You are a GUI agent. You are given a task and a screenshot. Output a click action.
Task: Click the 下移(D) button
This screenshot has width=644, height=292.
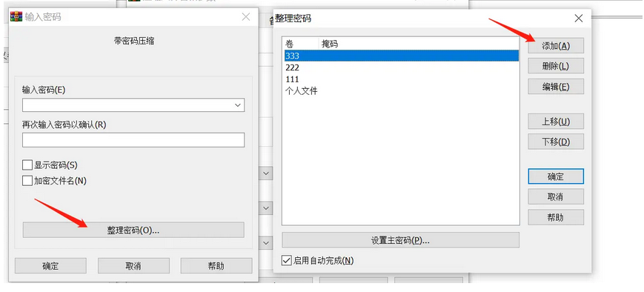point(556,142)
